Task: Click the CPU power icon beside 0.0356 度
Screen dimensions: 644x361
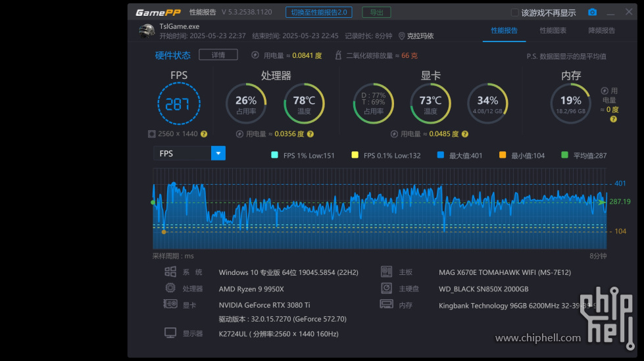Action: [x=239, y=134]
